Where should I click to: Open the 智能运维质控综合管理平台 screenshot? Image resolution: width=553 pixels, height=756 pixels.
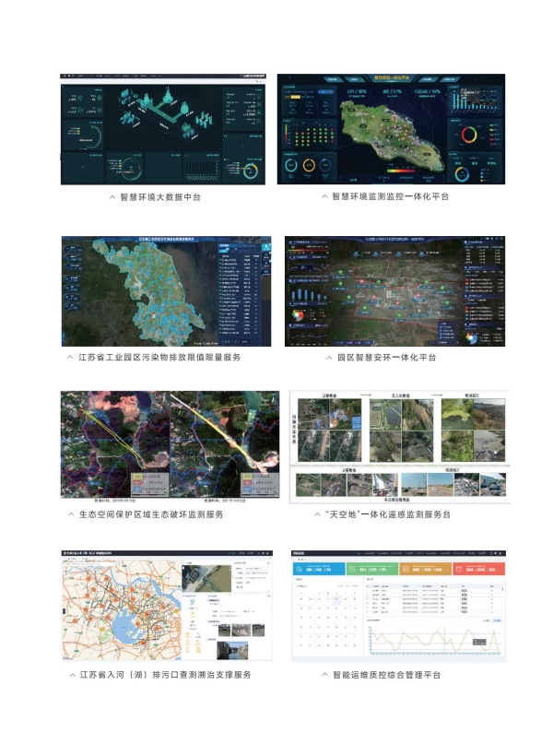pos(398,606)
